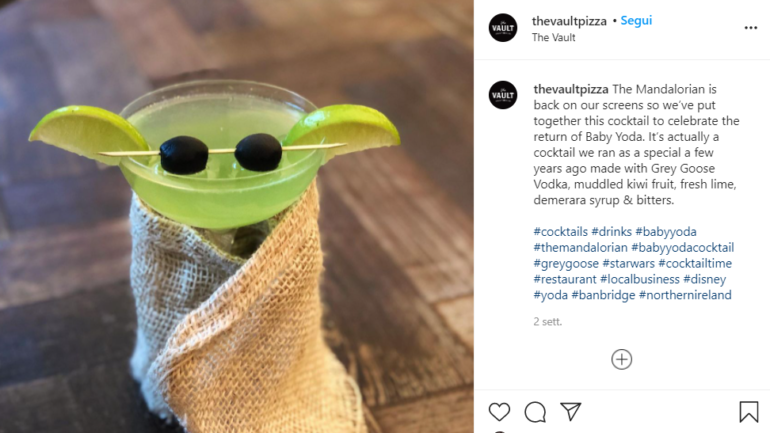Load more comments with the plus circle

pyautogui.click(x=622, y=359)
